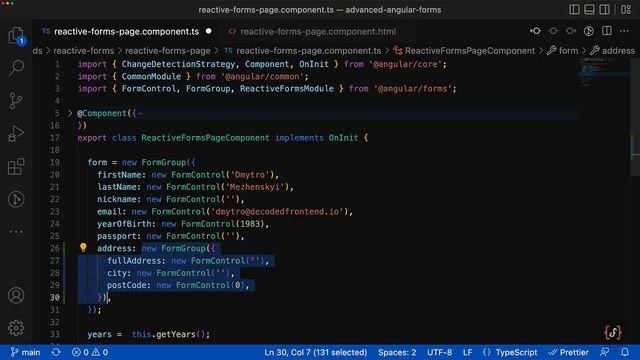Synchronize changes in status bar

pyautogui.click(x=56, y=352)
